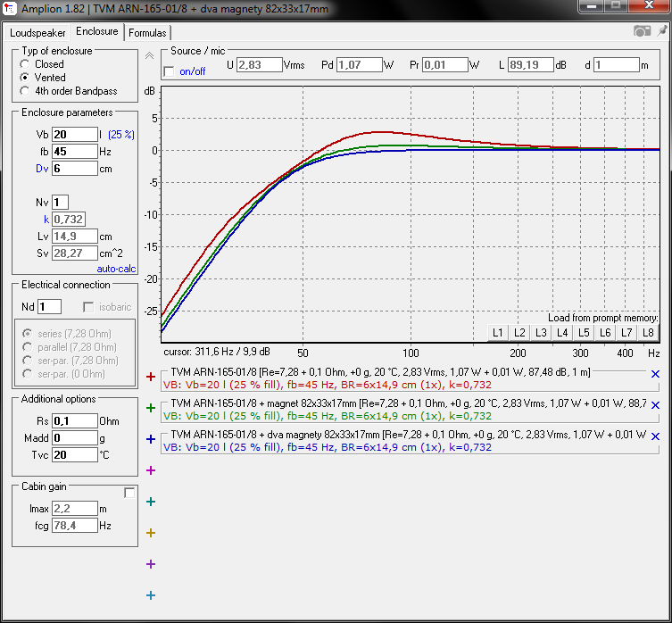Open the Formulas tab

pyautogui.click(x=147, y=33)
